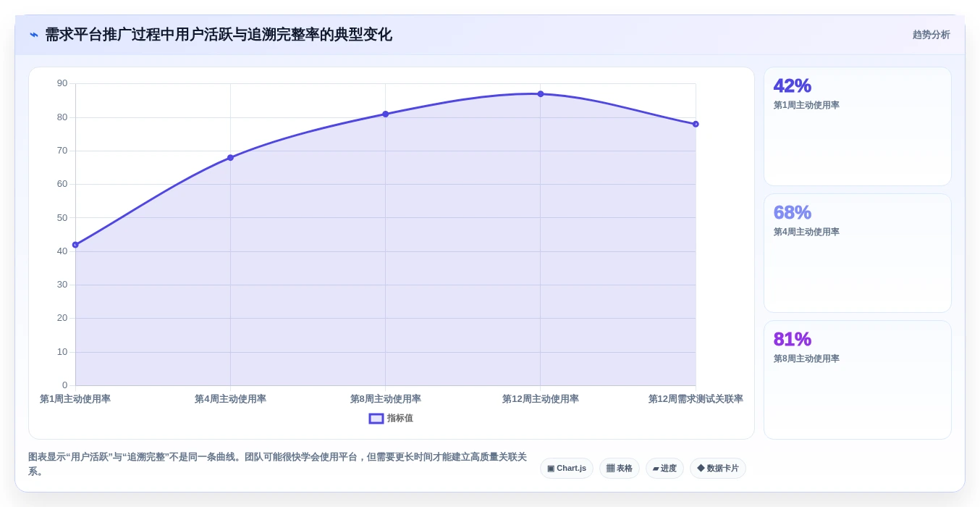Click x-axis label 第1周主动使用率
Viewport: 980px width, 507px height.
[x=75, y=399]
